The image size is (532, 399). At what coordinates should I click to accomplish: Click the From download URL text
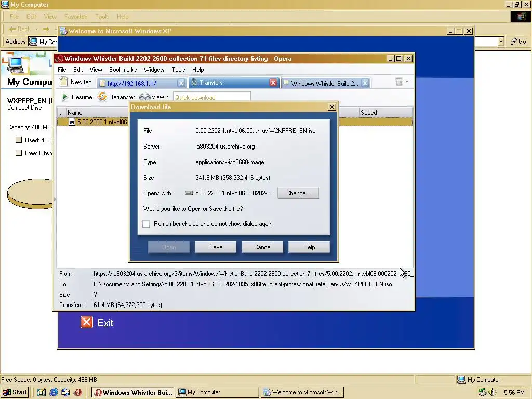point(253,273)
